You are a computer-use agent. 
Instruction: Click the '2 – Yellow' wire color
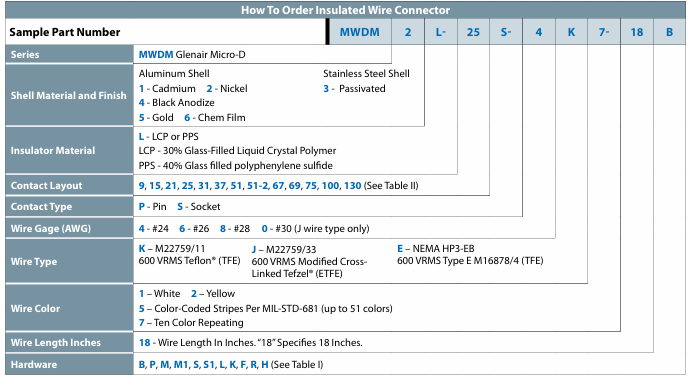(x=213, y=294)
